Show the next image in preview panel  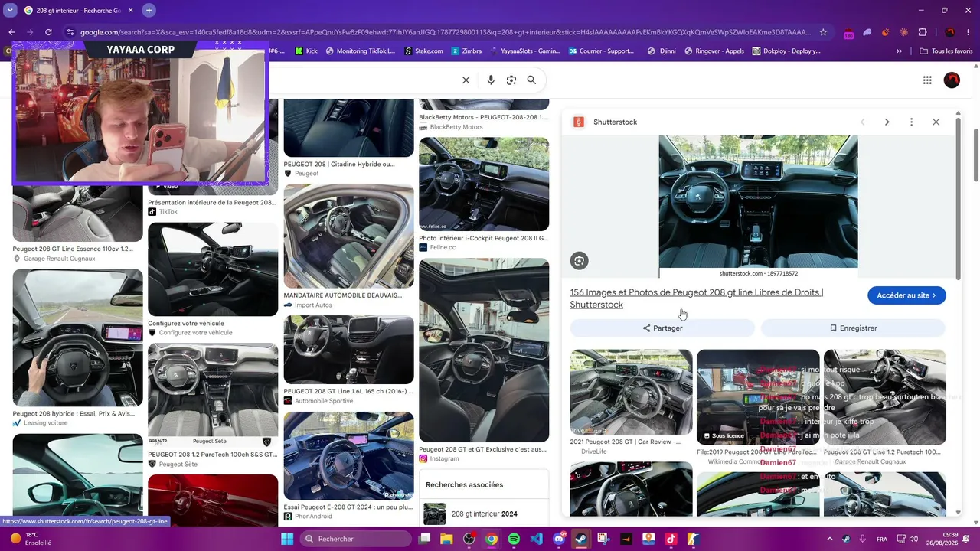tap(887, 122)
